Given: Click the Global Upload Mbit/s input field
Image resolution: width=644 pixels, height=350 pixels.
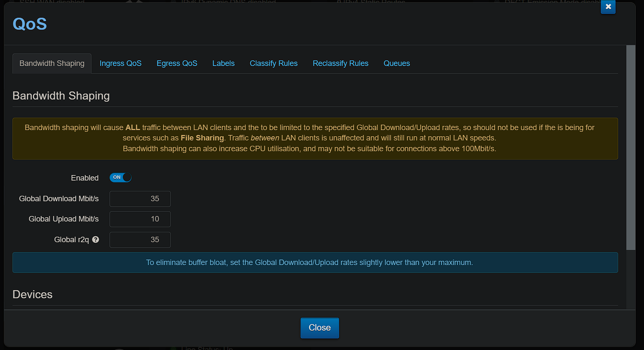Looking at the screenshot, I should 140,219.
